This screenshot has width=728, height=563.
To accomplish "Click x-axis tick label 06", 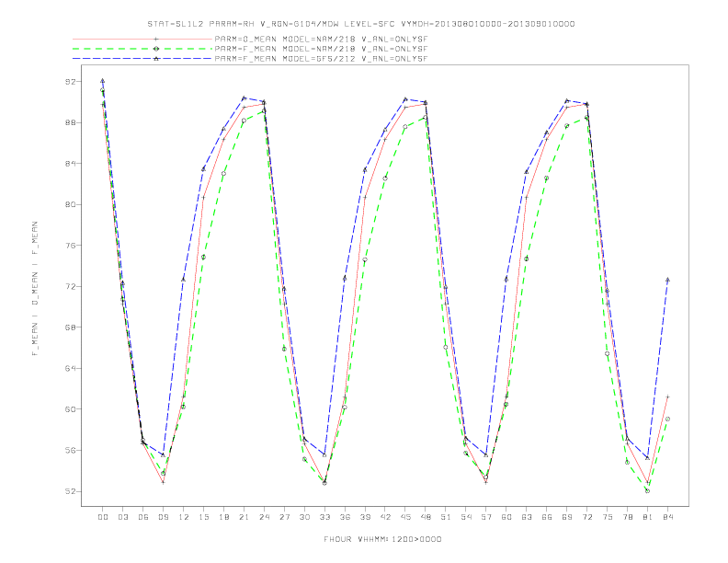I will 143,517.
